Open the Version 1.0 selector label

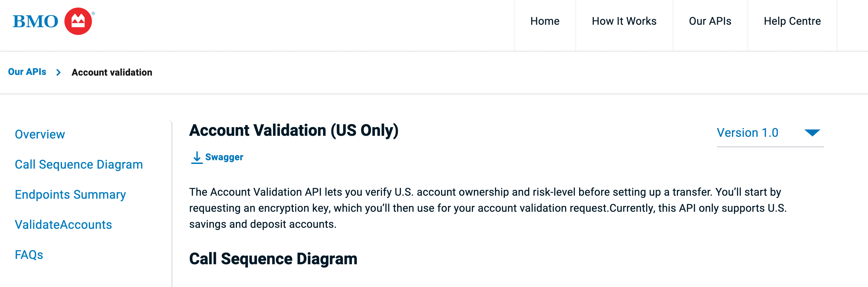pyautogui.click(x=747, y=132)
